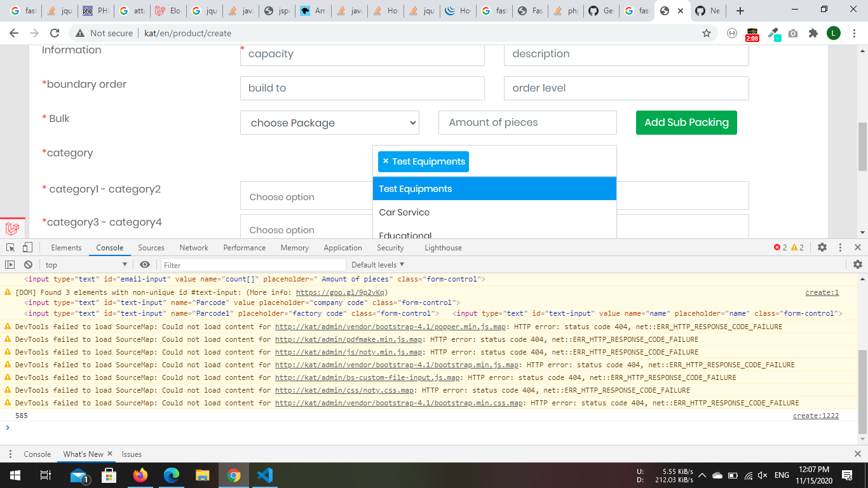Click the yellow warnings count badge
868x488 pixels.
coord(797,248)
